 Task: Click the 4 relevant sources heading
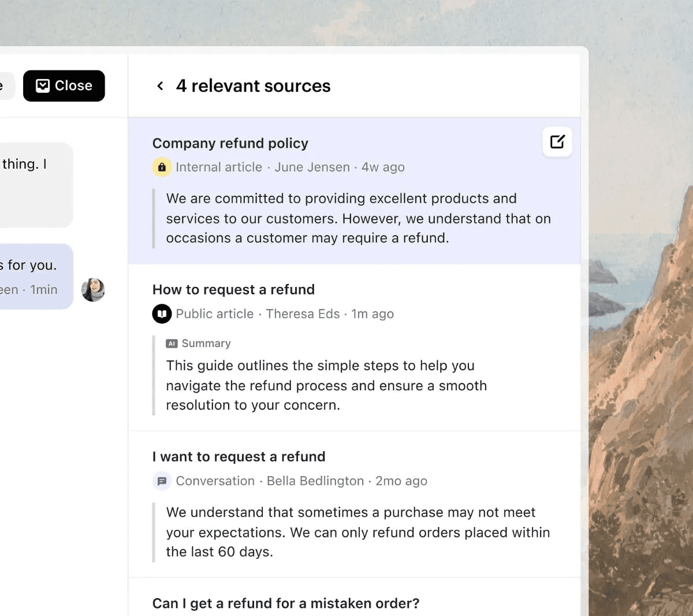(x=253, y=85)
